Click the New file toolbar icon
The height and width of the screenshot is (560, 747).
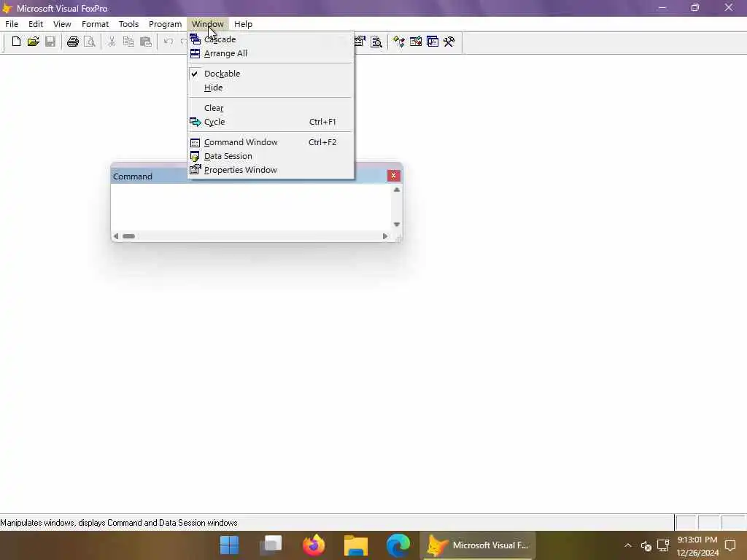pos(16,42)
